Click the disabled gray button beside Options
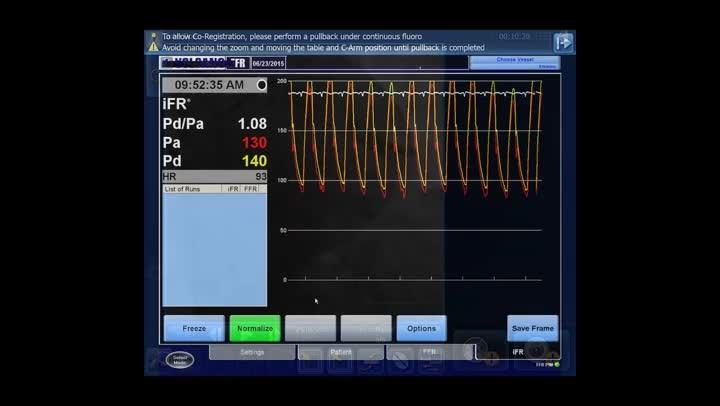 [x=366, y=328]
